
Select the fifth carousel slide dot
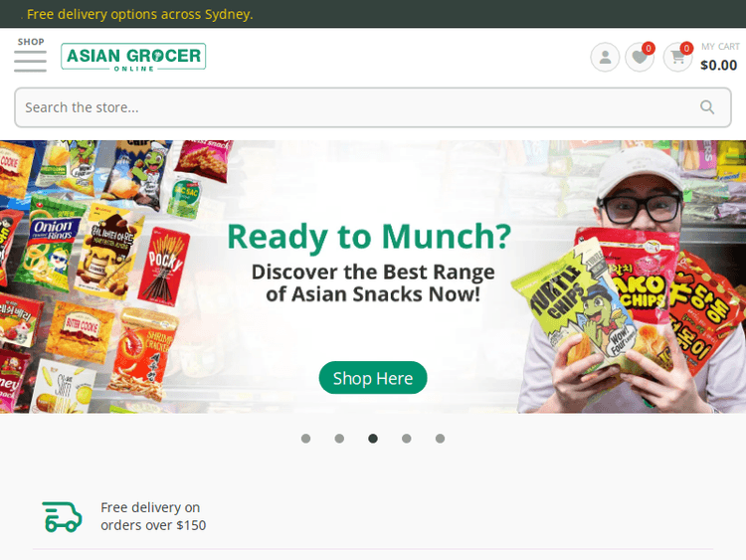pyautogui.click(x=440, y=439)
